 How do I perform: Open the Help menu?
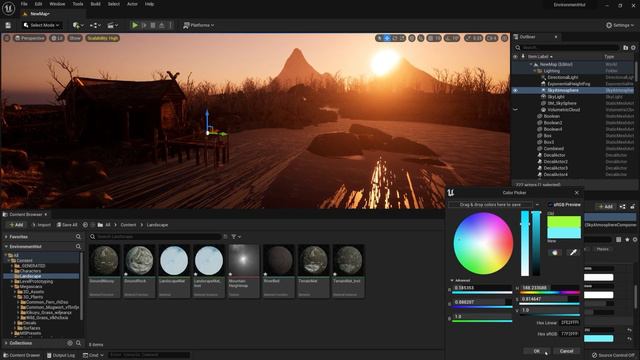tap(149, 4)
